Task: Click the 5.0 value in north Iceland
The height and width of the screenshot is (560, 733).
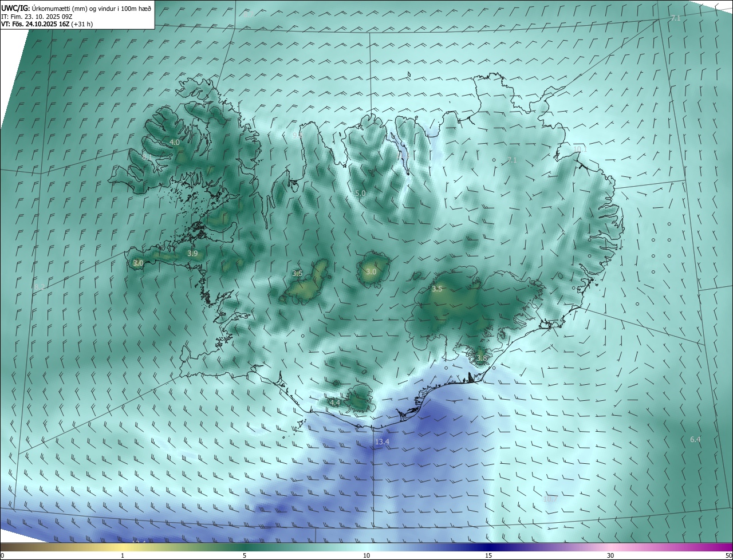Action: [x=360, y=194]
